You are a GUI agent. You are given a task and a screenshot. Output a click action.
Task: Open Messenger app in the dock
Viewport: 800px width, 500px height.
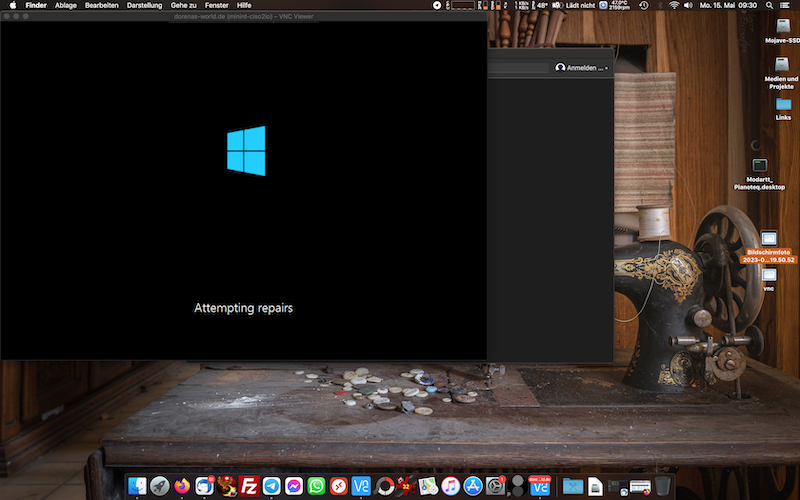click(x=294, y=486)
